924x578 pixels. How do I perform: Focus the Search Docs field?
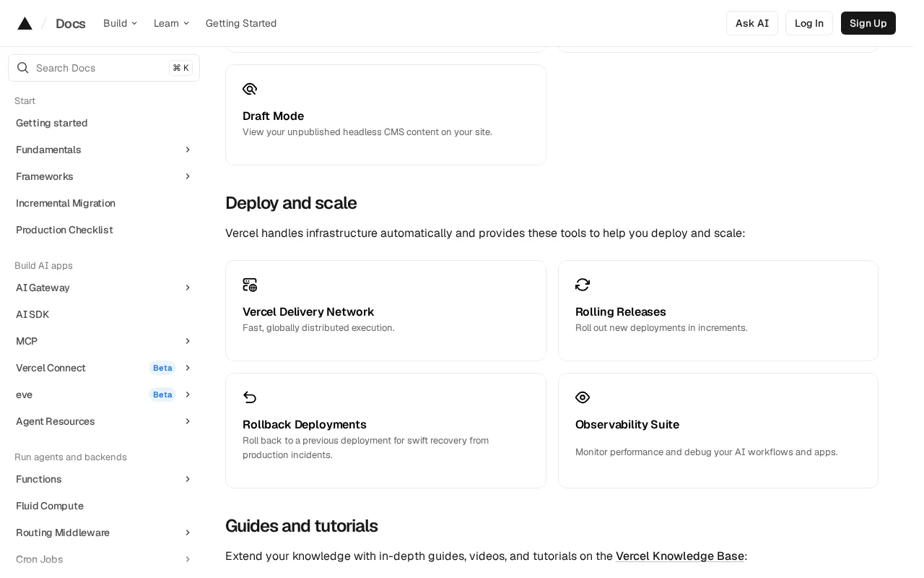(104, 68)
